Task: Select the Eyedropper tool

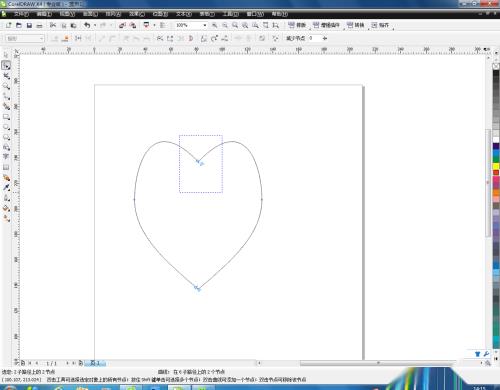Action: point(6,187)
